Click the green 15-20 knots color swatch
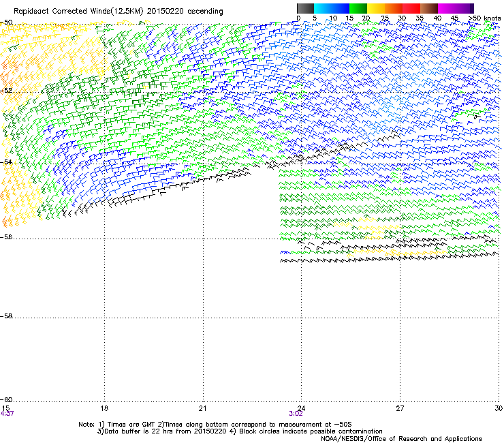Image resolution: width=504 pixels, height=443 pixels. pyautogui.click(x=358, y=8)
